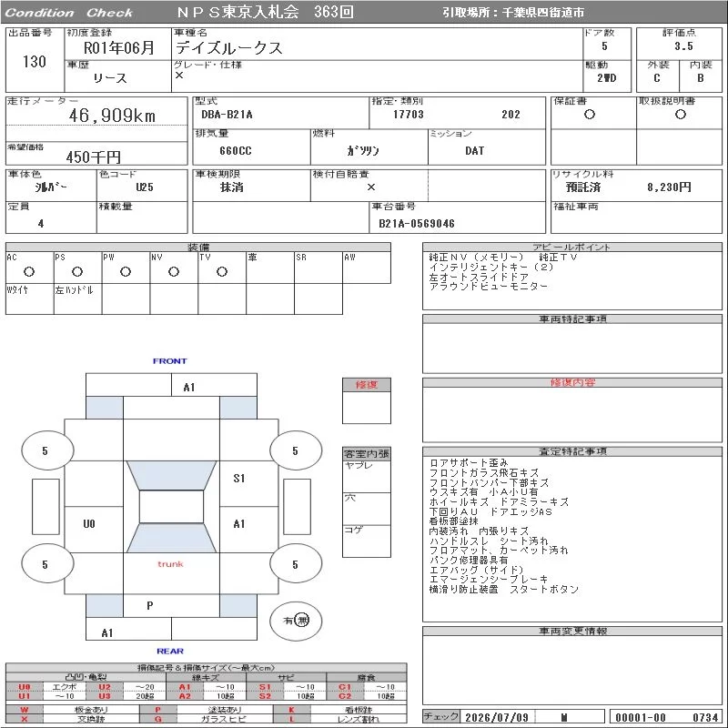Click the 客室内張 section header

[x=367, y=453]
